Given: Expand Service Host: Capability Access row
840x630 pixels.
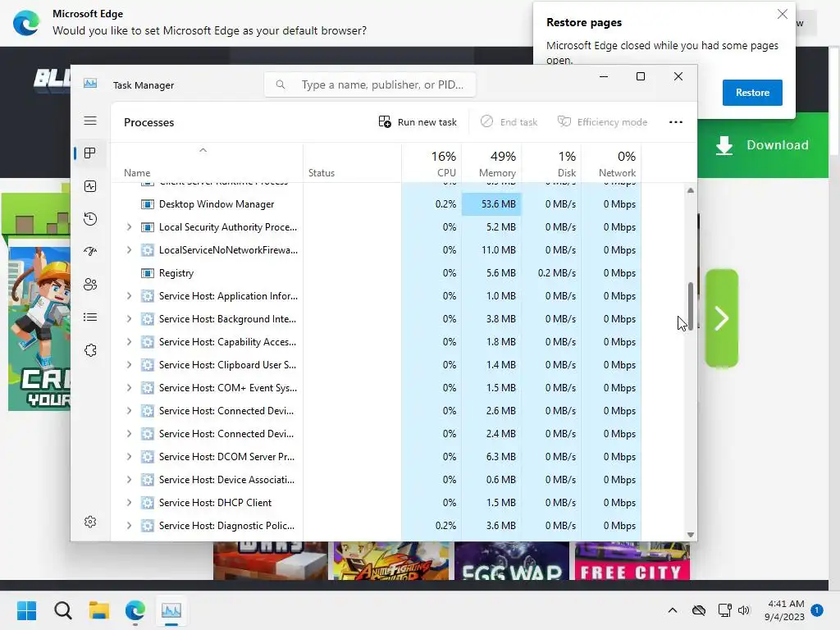Looking at the screenshot, I should click(x=129, y=342).
